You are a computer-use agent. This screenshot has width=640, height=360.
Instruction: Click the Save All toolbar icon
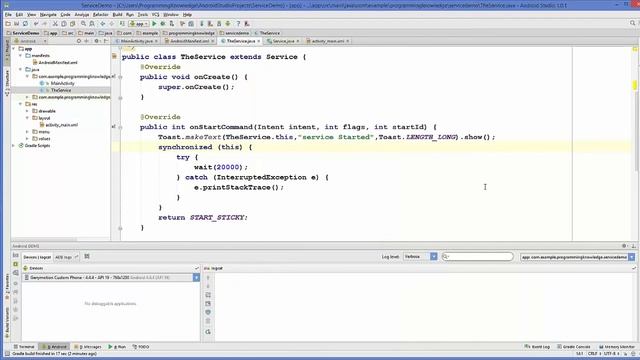click(x=17, y=24)
